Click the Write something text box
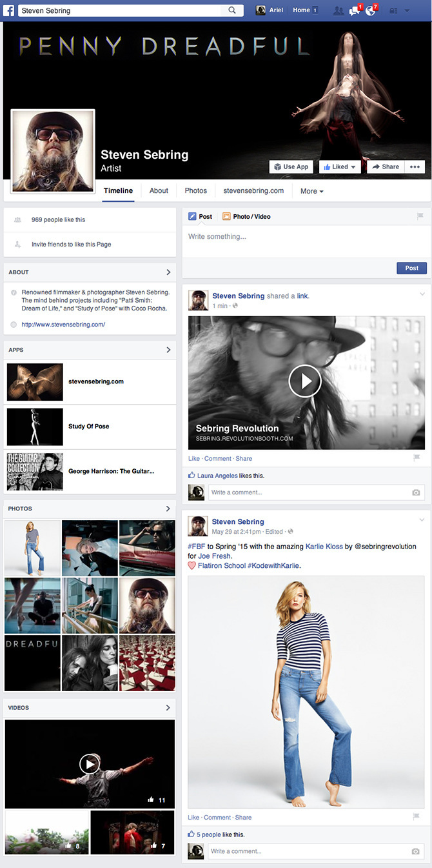Image resolution: width=432 pixels, height=868 pixels. pos(306,241)
